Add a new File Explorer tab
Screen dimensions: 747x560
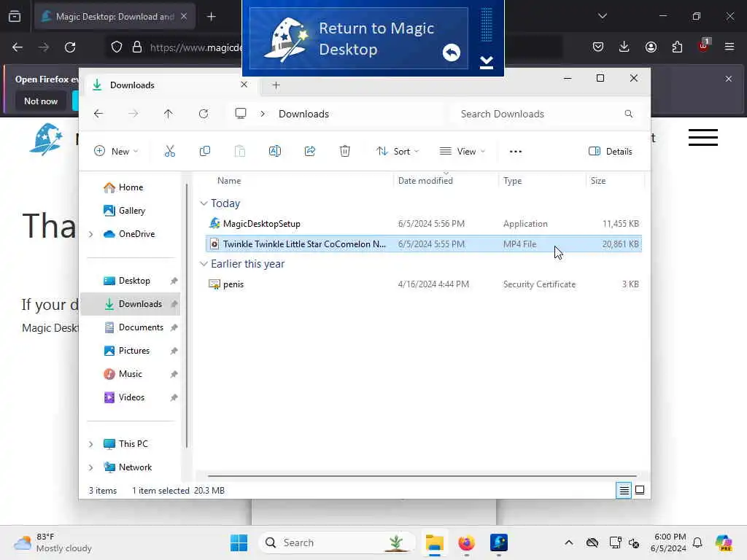(x=276, y=85)
